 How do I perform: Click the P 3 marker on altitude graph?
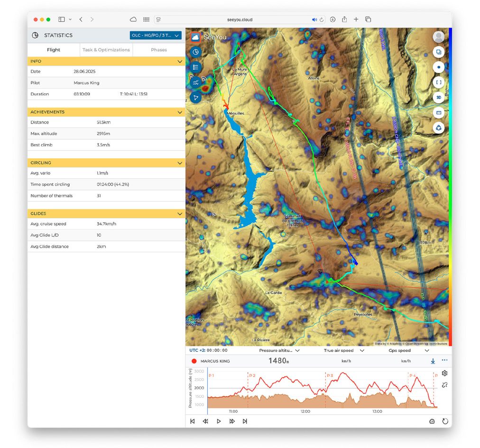[329, 375]
